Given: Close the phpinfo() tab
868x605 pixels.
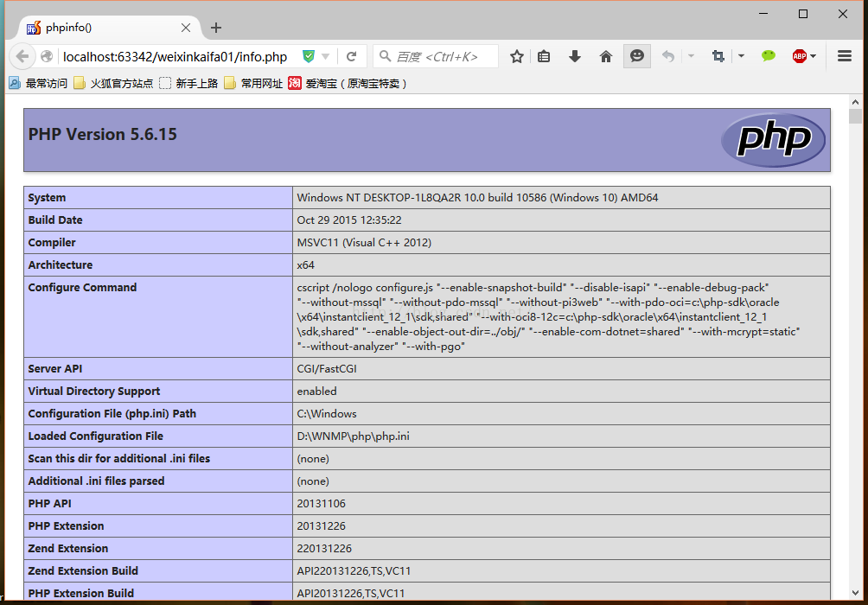Looking at the screenshot, I should [x=186, y=28].
